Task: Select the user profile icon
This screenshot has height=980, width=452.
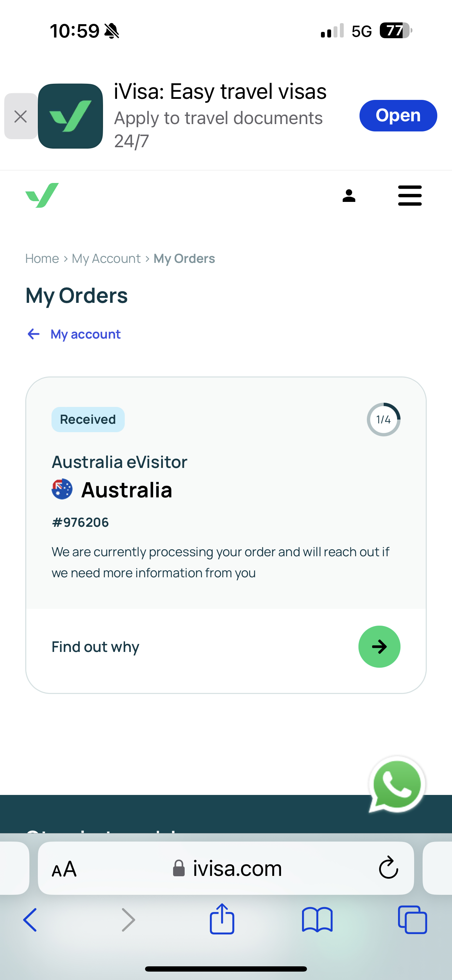Action: [349, 196]
